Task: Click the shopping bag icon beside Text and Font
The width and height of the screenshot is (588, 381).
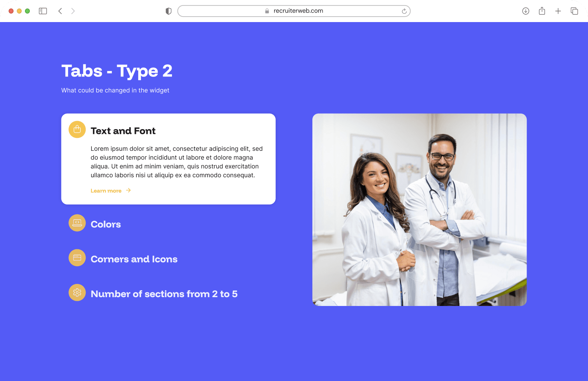Action: point(77,129)
